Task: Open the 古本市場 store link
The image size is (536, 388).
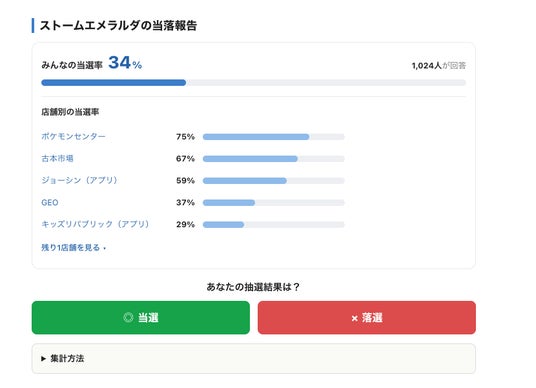Action: click(x=57, y=158)
